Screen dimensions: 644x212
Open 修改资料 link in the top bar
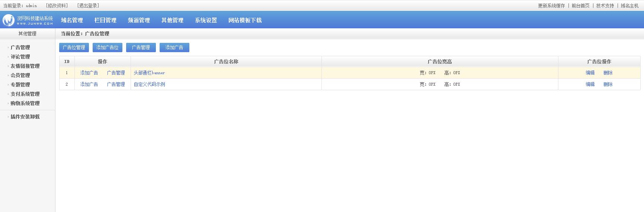57,6
